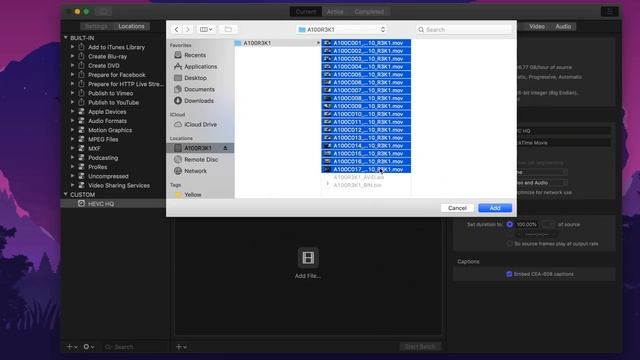
Task: Open the Video inspector tab
Action: pyautogui.click(x=537, y=26)
